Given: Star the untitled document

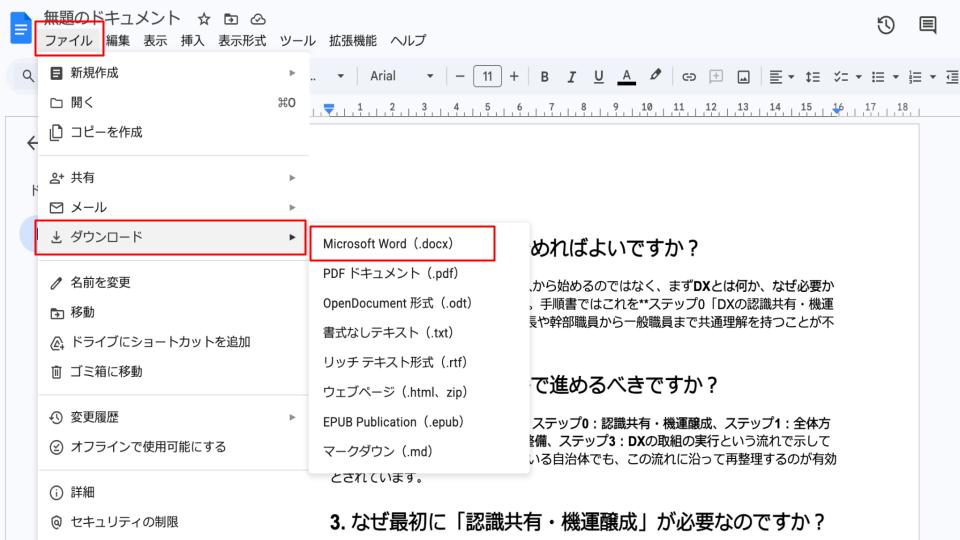Looking at the screenshot, I should point(204,18).
